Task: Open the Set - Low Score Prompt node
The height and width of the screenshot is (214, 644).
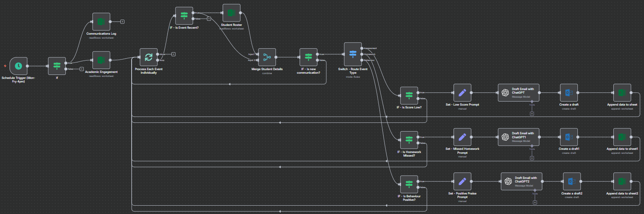Action: coord(462,93)
